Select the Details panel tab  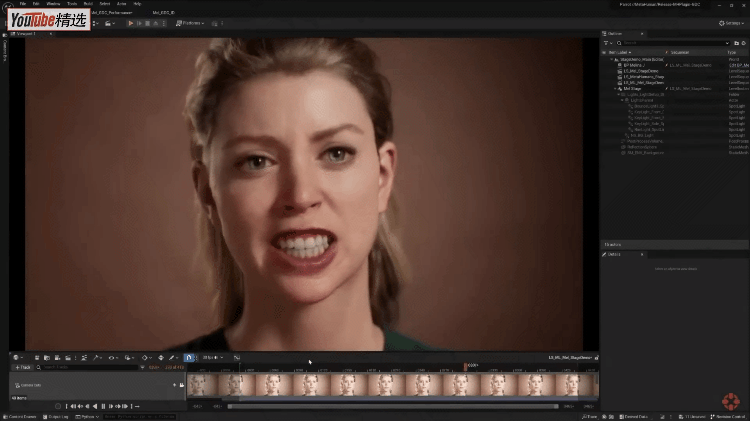[614, 255]
